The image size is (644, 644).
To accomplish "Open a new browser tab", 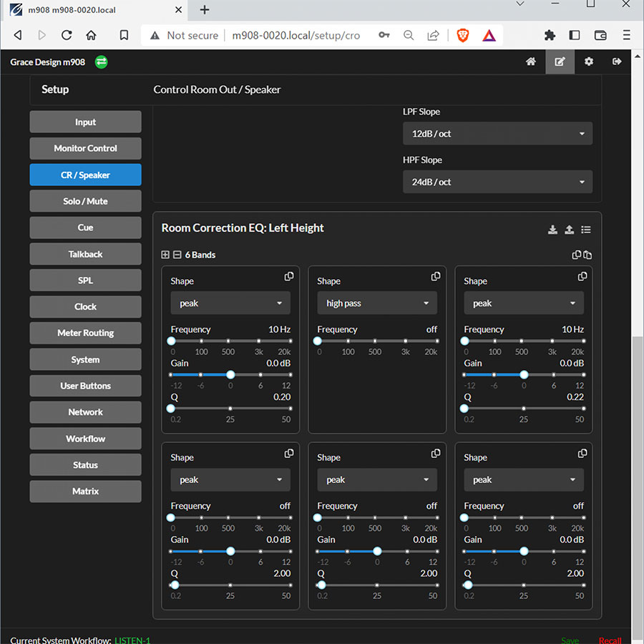I will tap(205, 9).
